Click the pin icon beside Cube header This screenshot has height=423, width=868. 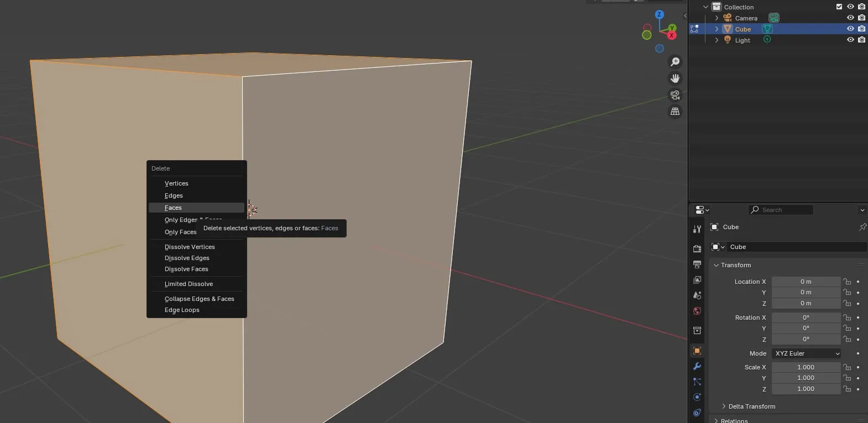pyautogui.click(x=862, y=227)
